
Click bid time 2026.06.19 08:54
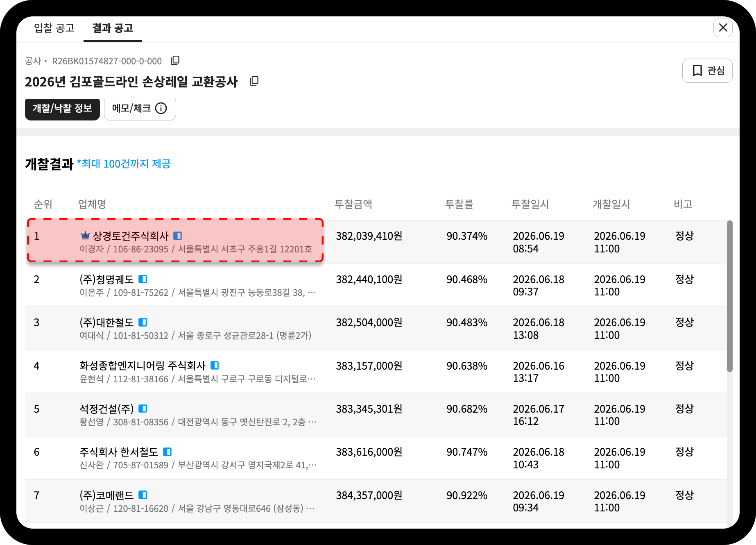click(x=539, y=242)
